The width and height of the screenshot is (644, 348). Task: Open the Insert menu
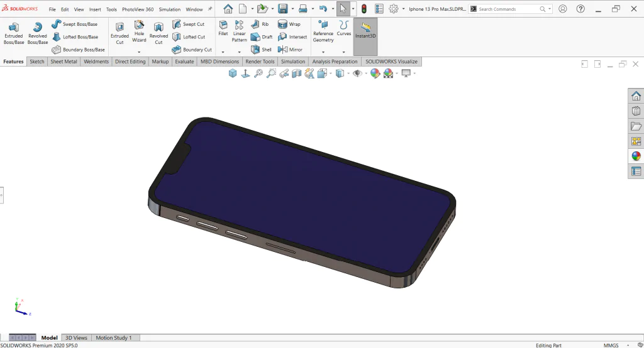(x=95, y=9)
